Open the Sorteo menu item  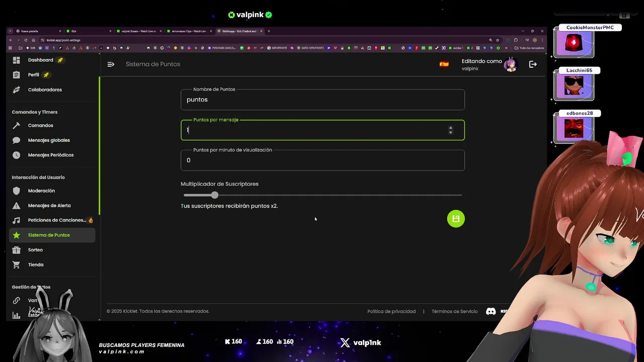pos(35,250)
